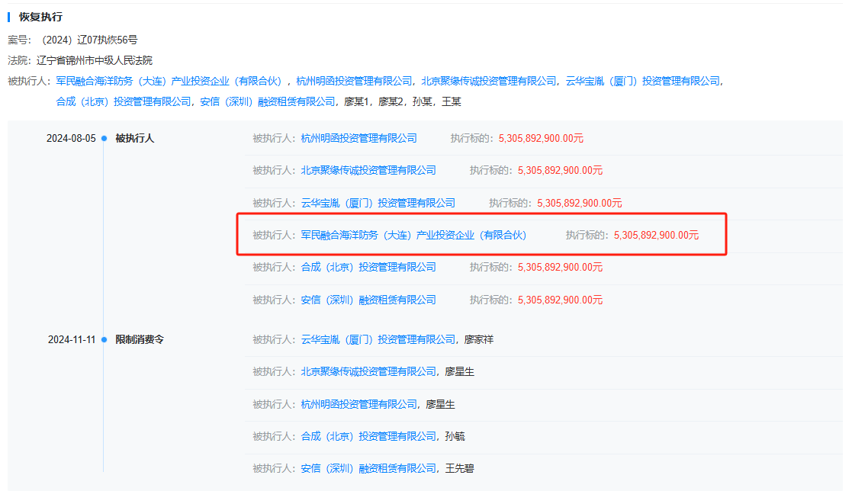This screenshot has height=504, width=852.
Task: Click 王某 in header 被执行人 list
Action: 451,101
